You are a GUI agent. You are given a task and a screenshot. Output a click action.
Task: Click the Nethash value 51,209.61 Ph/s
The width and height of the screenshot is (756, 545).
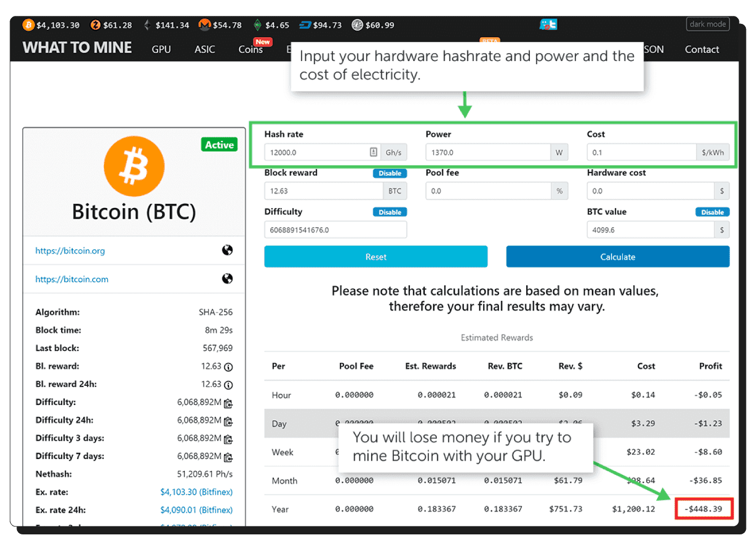tap(205, 474)
